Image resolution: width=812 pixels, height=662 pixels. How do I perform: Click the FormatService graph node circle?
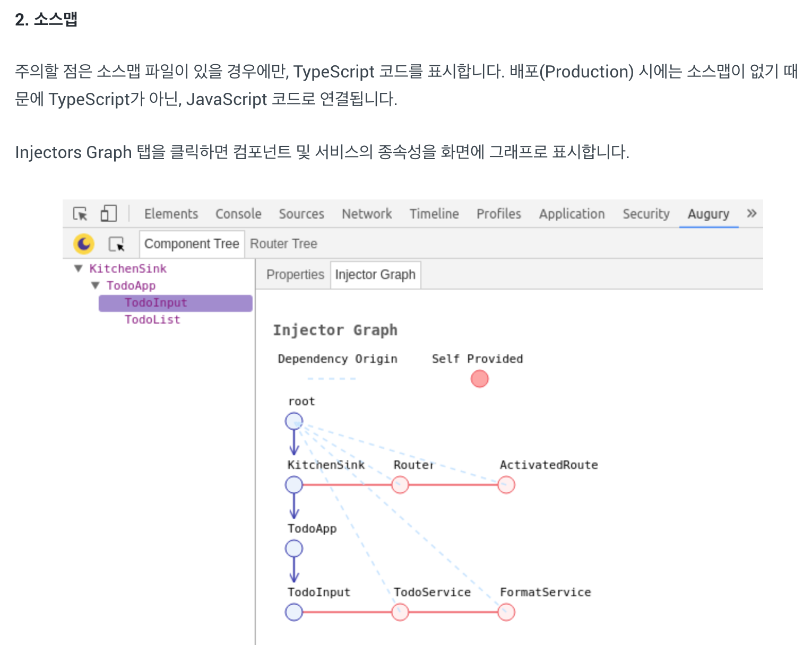coord(506,612)
